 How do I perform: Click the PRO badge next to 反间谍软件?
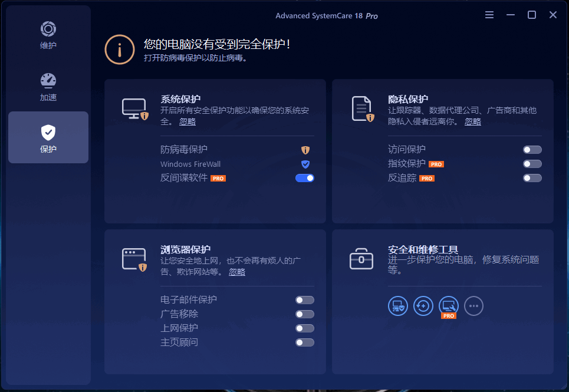click(x=218, y=179)
